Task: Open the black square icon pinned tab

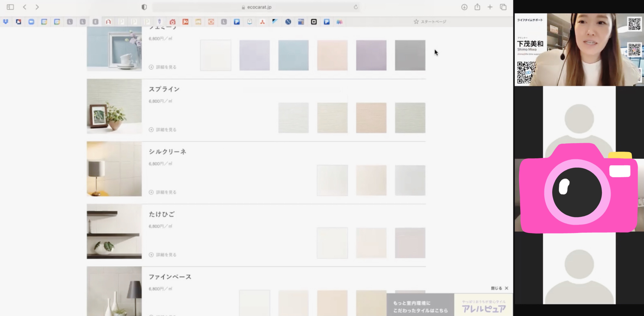Action: 314,22
